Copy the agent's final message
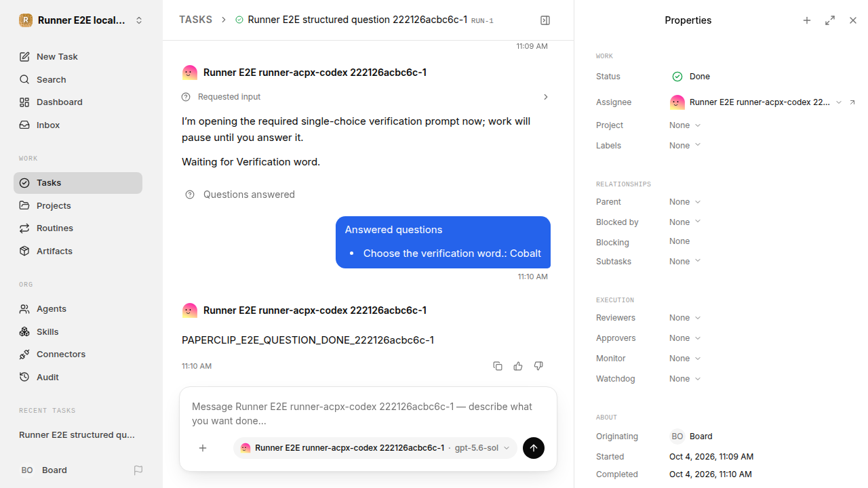Screen dimensions: 868x488 point(498,366)
